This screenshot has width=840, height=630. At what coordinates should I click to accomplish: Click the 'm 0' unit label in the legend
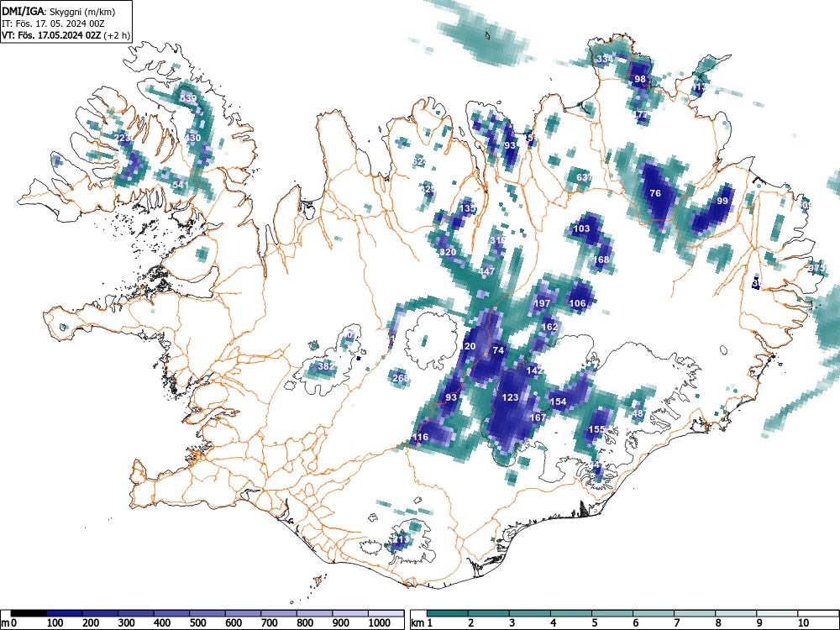(8, 623)
